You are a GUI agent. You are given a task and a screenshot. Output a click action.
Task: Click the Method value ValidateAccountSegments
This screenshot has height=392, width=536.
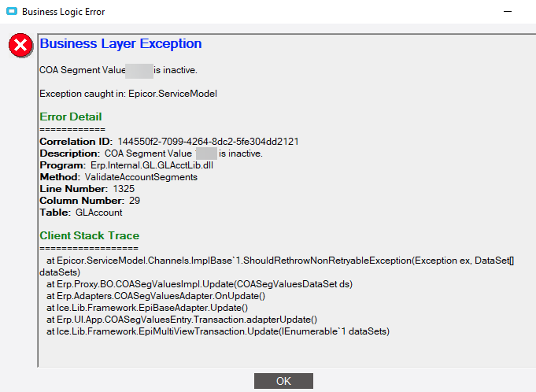pos(141,177)
